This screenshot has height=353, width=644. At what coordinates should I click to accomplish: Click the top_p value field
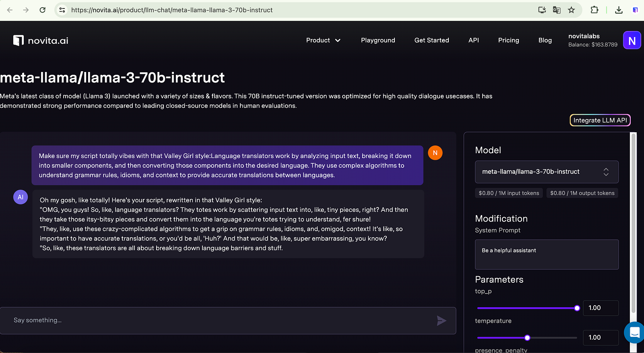pos(601,308)
